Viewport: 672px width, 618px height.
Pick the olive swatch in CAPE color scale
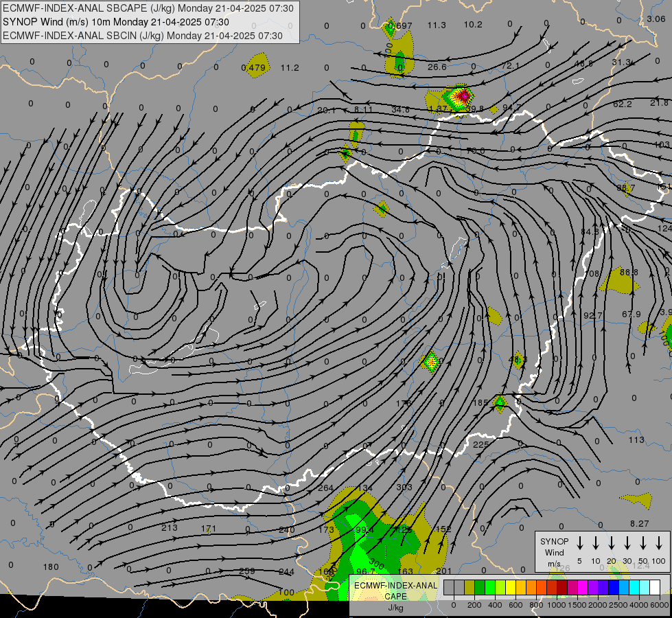tap(470, 588)
